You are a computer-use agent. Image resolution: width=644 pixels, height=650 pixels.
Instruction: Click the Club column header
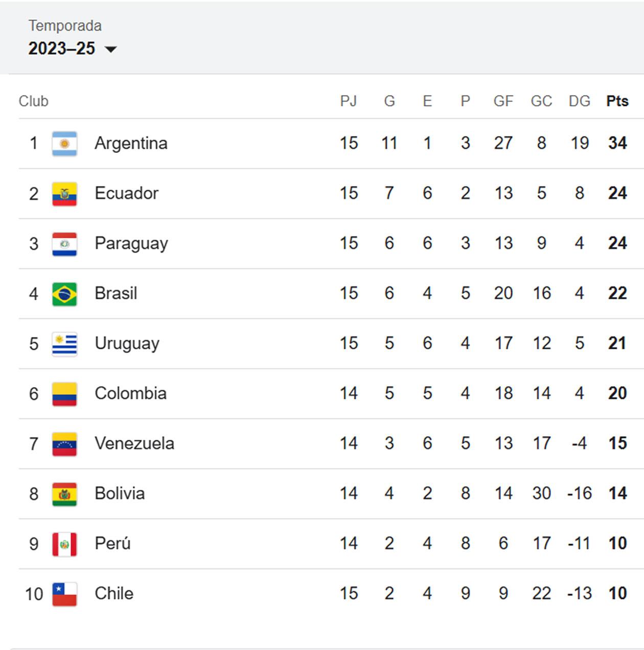tap(34, 101)
